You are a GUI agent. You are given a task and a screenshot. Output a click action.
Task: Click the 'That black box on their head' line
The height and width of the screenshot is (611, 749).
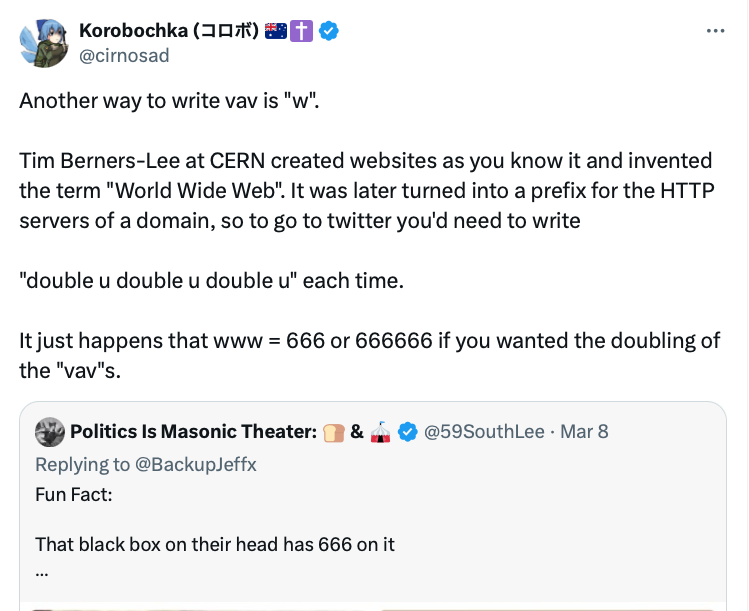[x=214, y=545]
